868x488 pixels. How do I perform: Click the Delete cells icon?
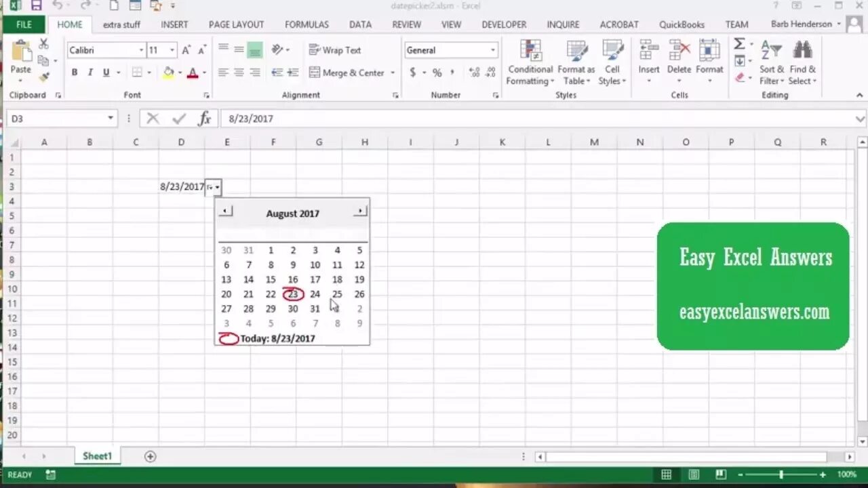coord(679,51)
